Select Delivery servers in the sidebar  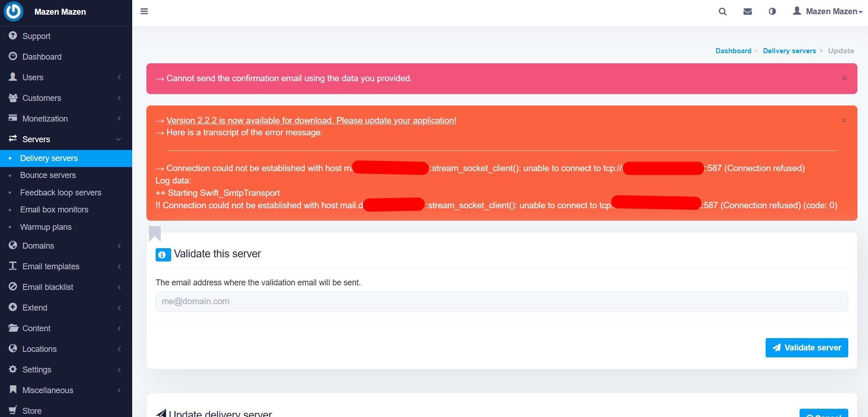point(66,158)
